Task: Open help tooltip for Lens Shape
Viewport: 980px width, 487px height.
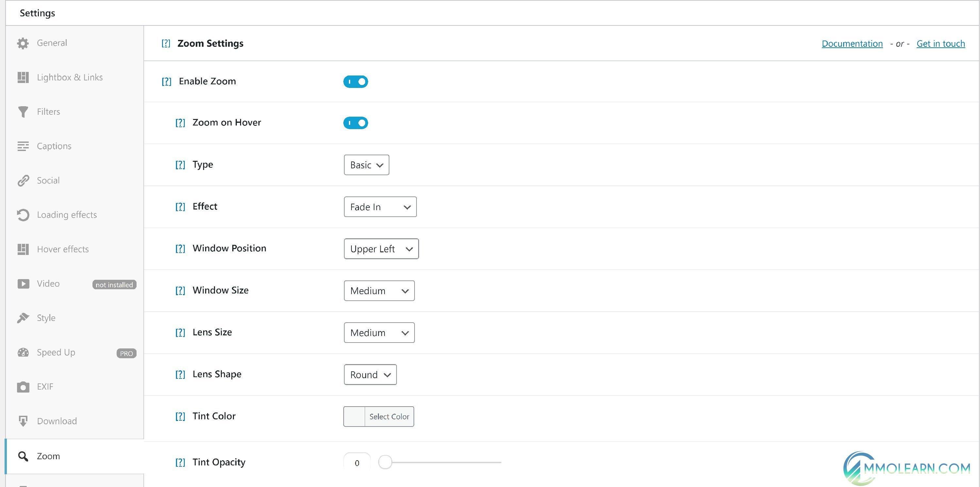Action: click(x=180, y=374)
